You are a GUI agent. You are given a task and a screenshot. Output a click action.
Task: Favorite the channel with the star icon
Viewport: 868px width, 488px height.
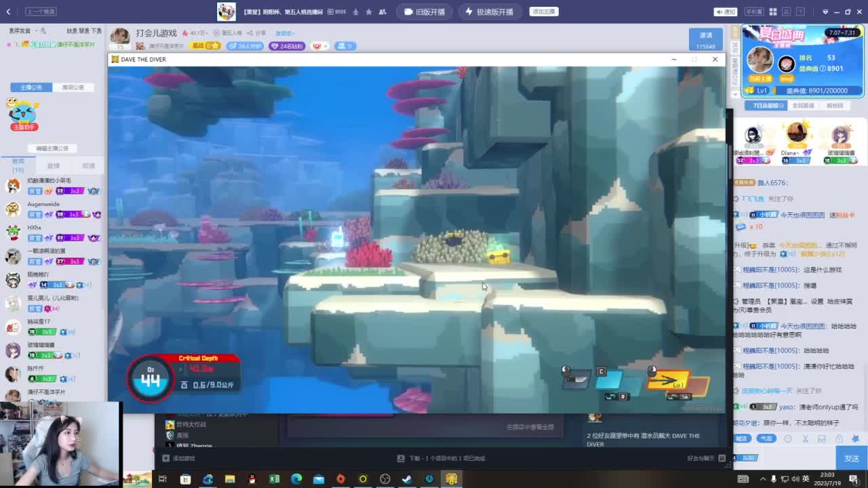(369, 12)
